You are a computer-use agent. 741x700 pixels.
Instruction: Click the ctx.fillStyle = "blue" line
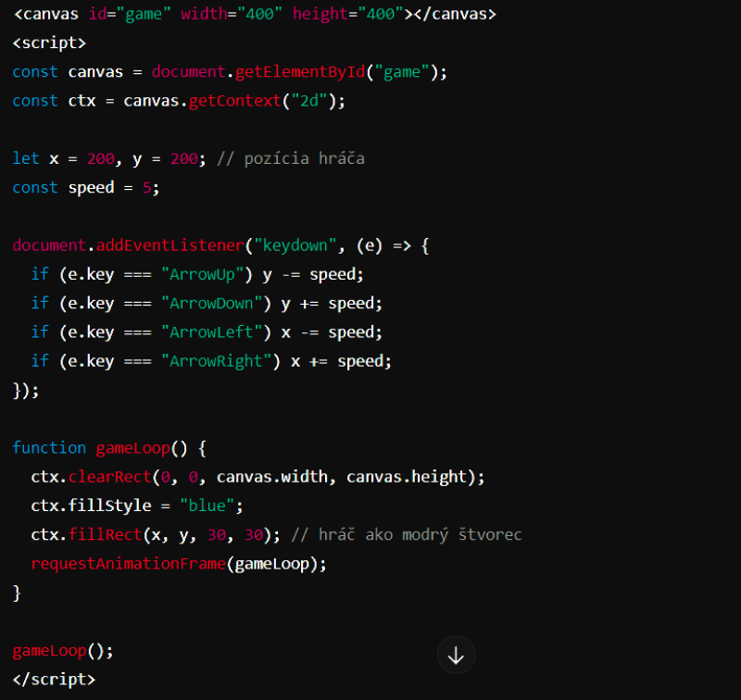click(x=137, y=506)
